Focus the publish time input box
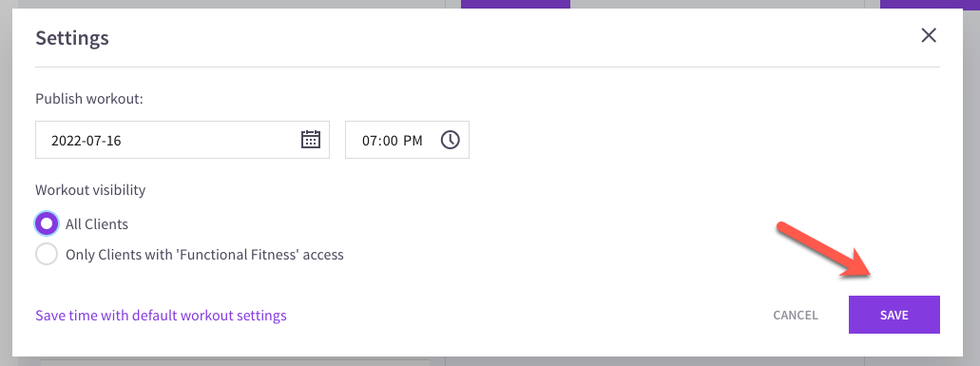 [x=407, y=140]
